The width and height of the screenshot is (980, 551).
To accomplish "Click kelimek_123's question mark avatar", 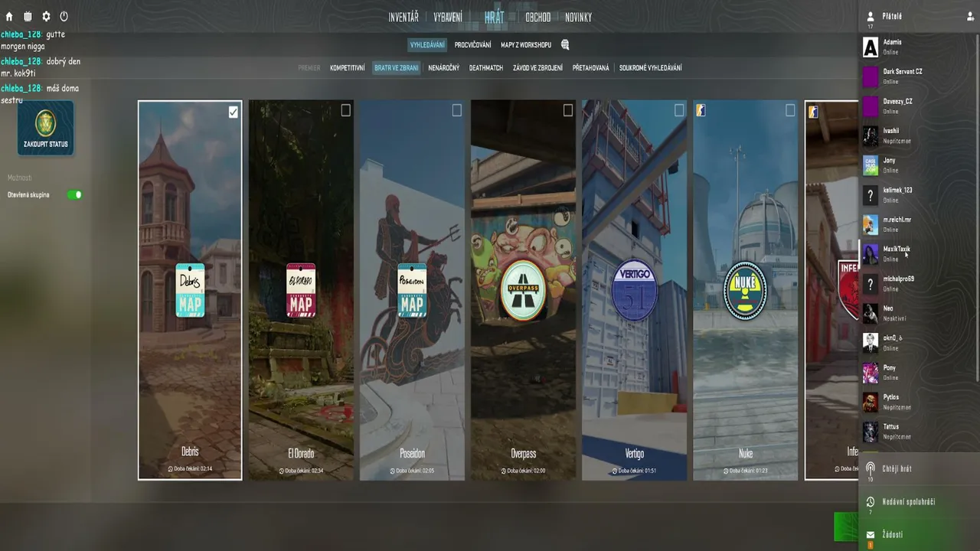I will [871, 195].
